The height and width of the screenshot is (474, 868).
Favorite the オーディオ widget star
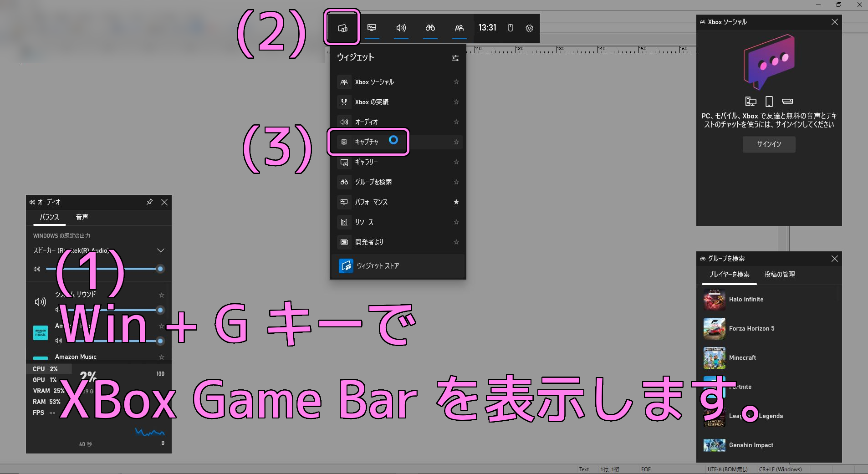pos(456,122)
